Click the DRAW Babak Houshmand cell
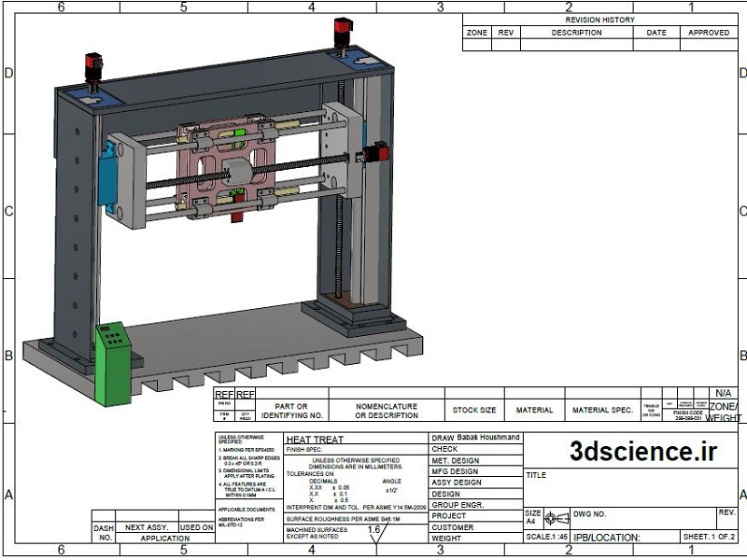 (x=475, y=438)
